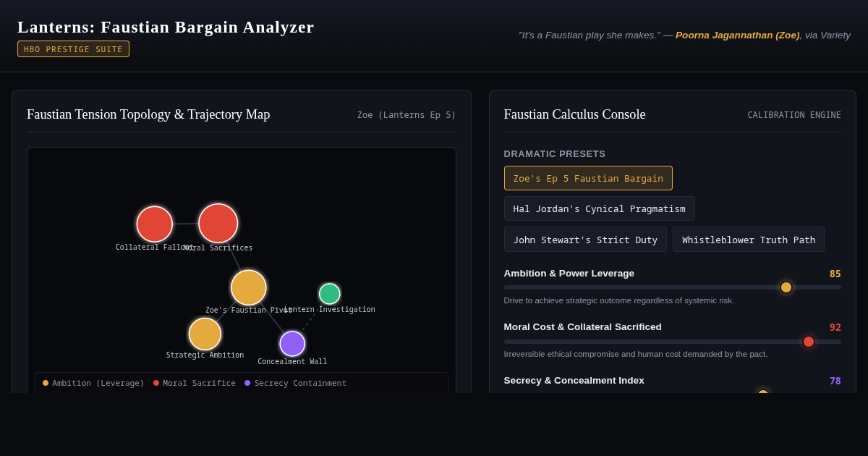Choose John Stewart's Strict Duty preset

point(585,240)
